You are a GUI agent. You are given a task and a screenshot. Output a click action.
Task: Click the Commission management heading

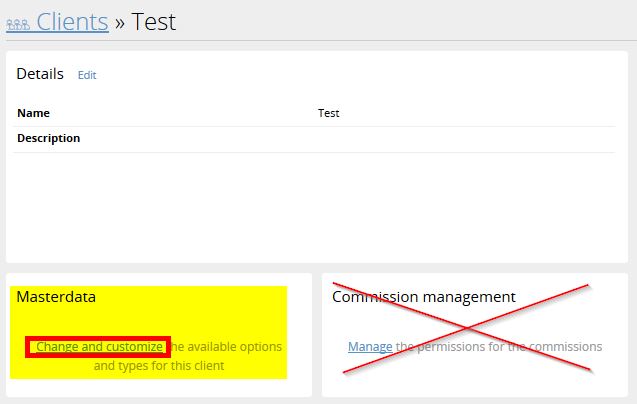[x=424, y=297]
